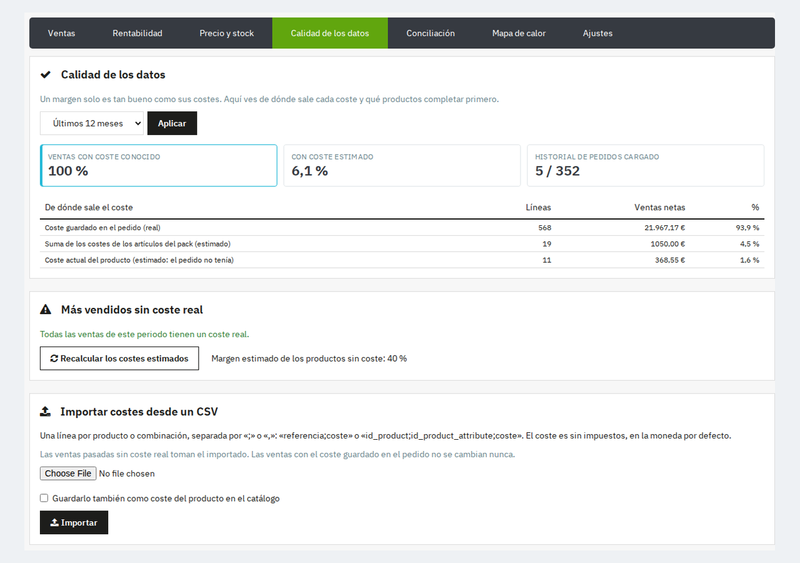Switch to Mapa de calor tab
This screenshot has width=800, height=563.
(x=519, y=33)
